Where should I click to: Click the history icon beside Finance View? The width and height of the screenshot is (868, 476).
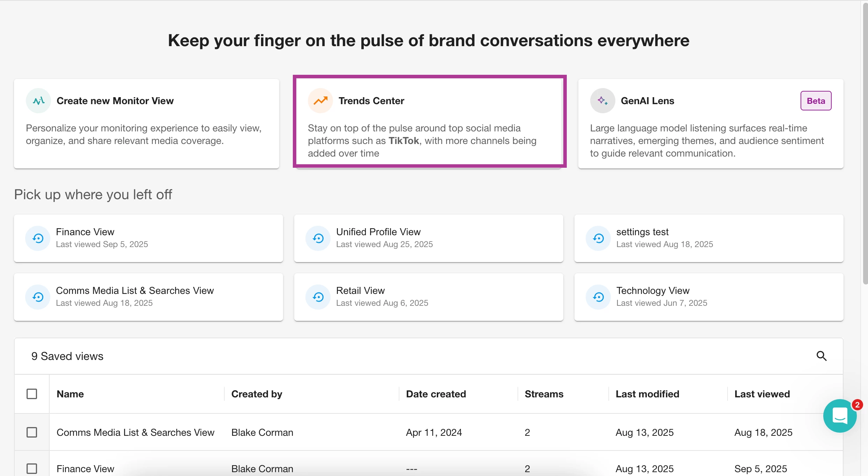coord(38,238)
